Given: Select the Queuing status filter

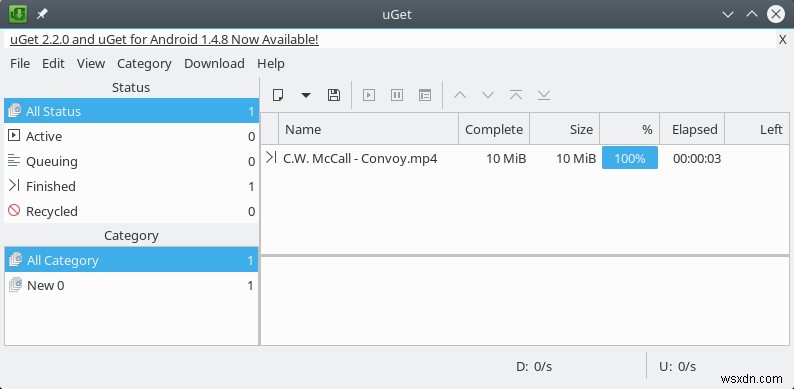Looking at the screenshot, I should point(131,161).
